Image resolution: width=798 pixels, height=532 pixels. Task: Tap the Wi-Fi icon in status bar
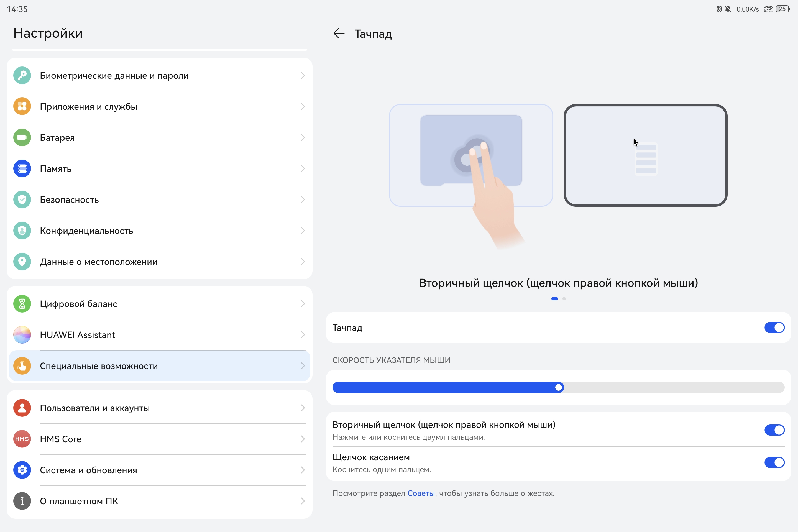[x=768, y=9]
